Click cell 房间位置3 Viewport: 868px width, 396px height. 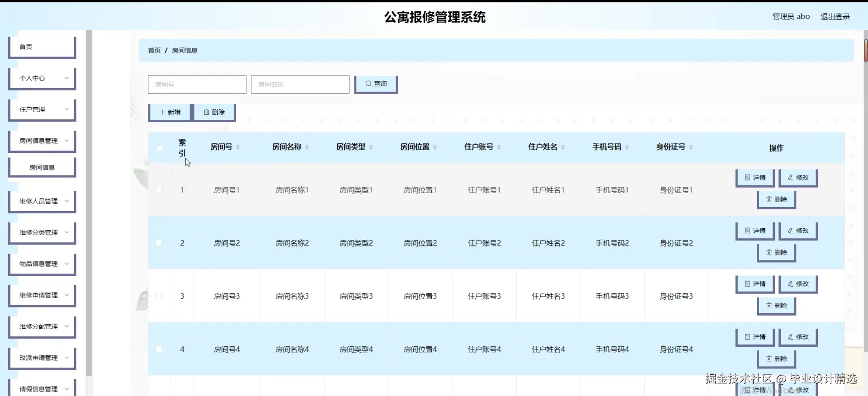tap(420, 297)
